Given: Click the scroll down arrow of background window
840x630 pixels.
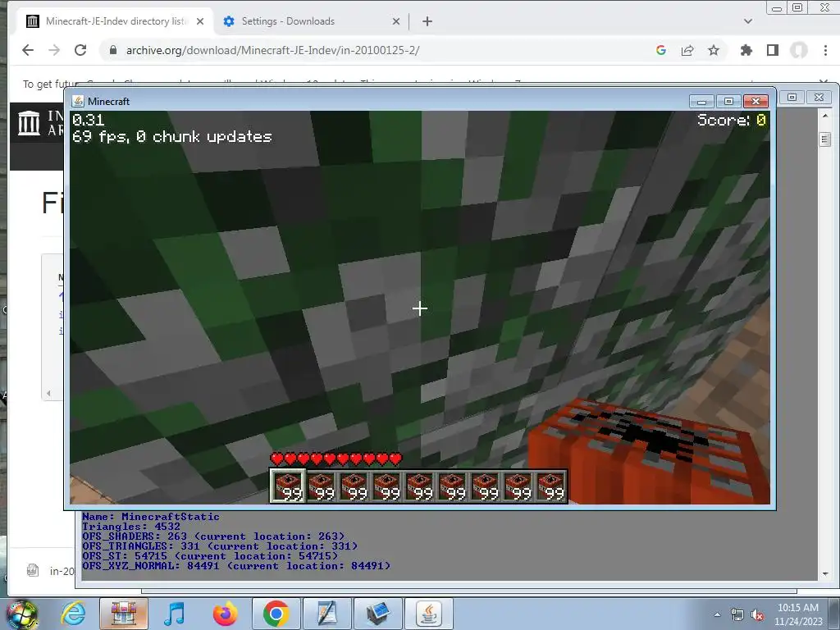Looking at the screenshot, I should pos(825,573).
